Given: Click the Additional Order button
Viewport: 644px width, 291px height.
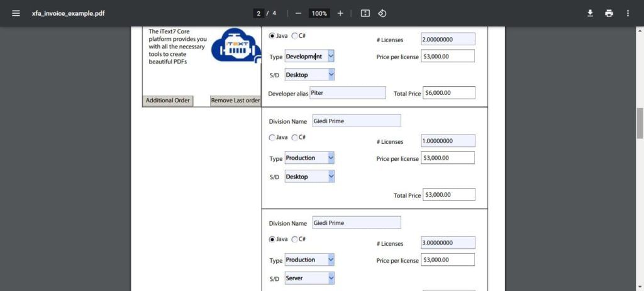Looking at the screenshot, I should click(167, 101).
